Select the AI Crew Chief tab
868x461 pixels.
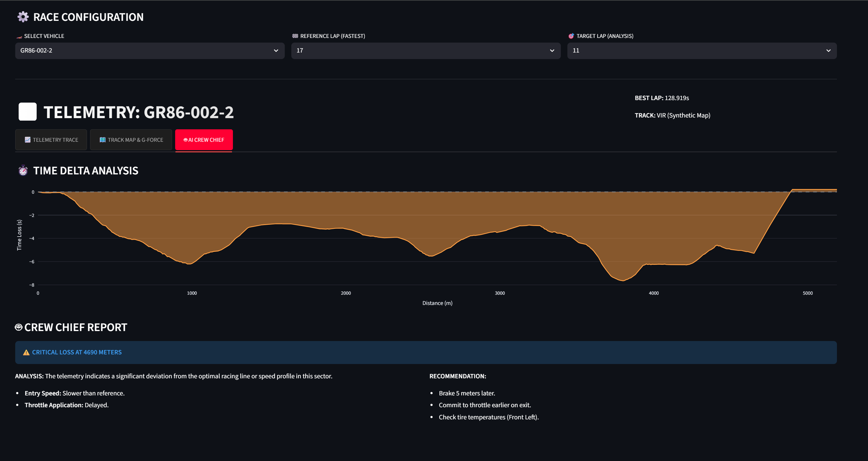point(204,140)
